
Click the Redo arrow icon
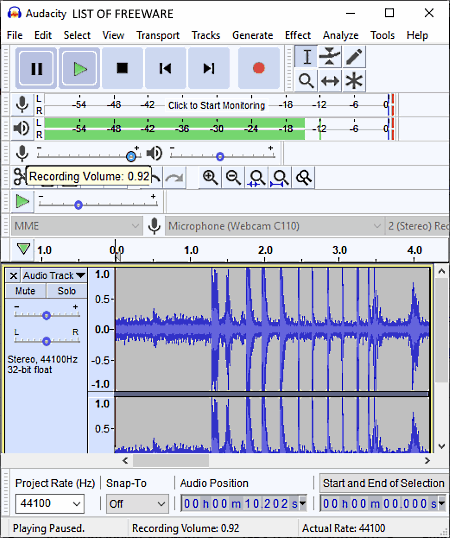[174, 178]
